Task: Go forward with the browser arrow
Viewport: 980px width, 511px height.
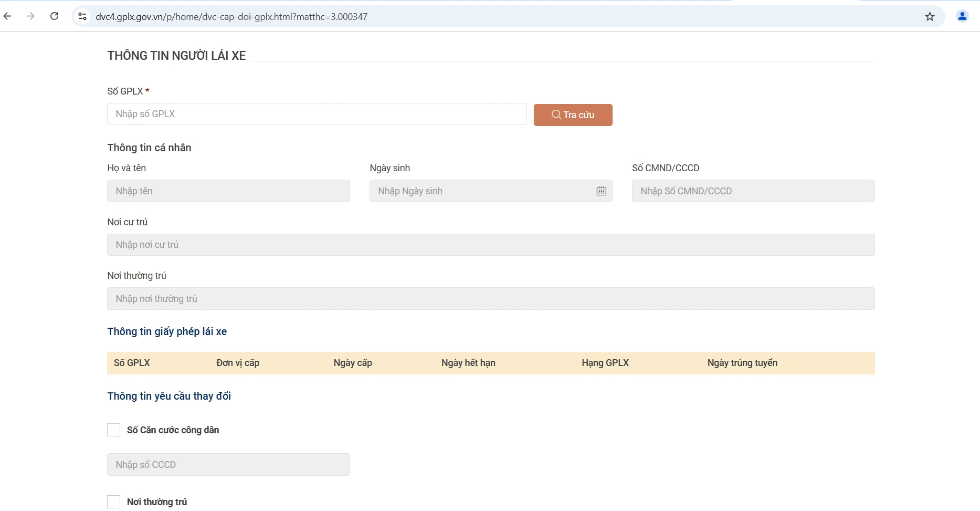Action: 30,16
